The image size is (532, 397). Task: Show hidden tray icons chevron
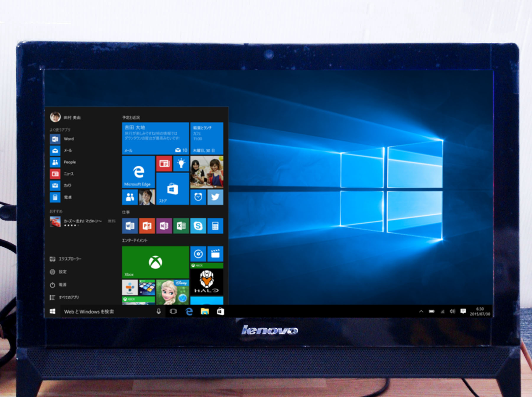tap(421, 312)
